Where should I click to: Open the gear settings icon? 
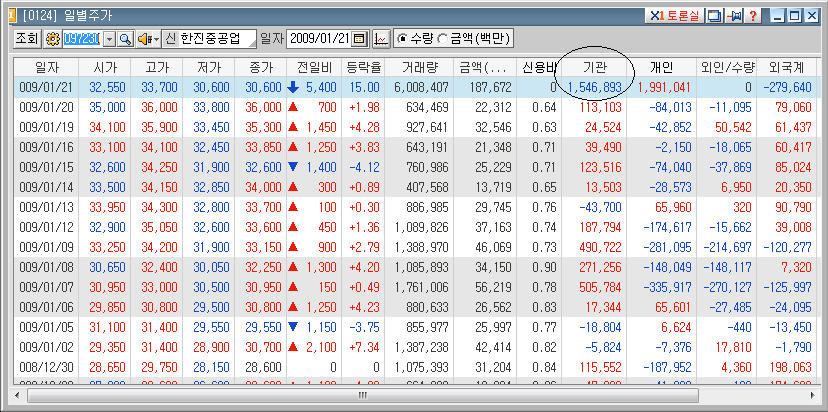[52, 39]
